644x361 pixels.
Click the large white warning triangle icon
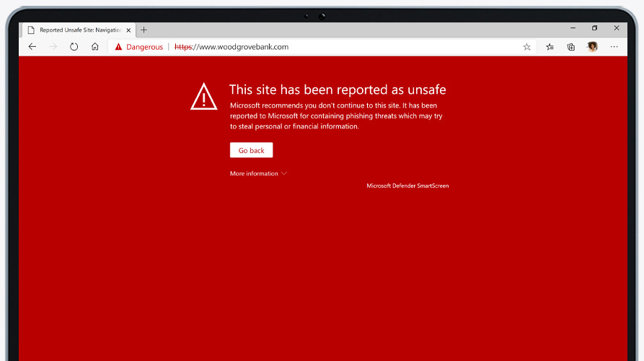(x=203, y=97)
